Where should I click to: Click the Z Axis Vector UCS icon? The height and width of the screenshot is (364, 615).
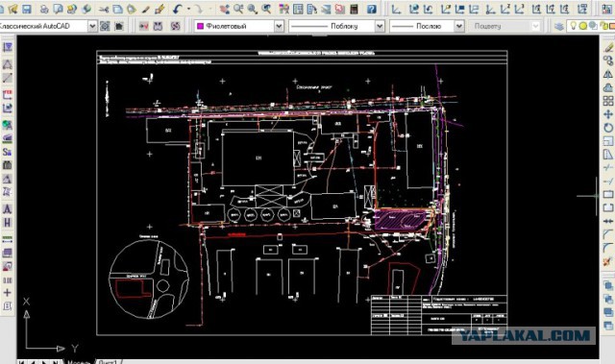point(505,9)
